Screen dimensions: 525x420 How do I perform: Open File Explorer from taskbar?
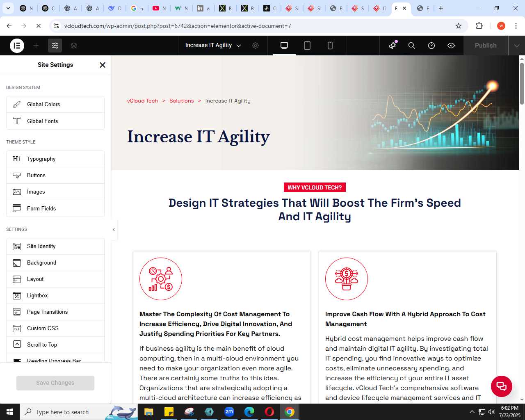pyautogui.click(x=149, y=412)
